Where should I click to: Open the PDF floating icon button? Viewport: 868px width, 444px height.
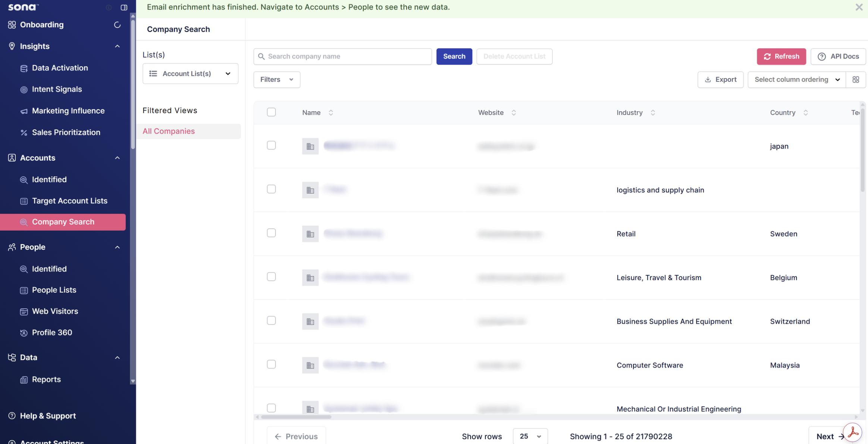point(853,432)
